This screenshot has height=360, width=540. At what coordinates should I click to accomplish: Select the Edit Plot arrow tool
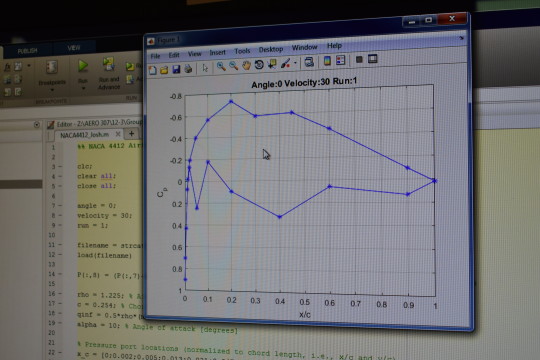tap(205, 68)
